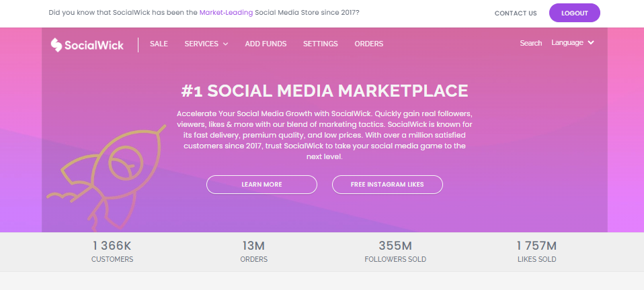Open the Language selector dropdown
Image resolution: width=644 pixels, height=290 pixels.
pyautogui.click(x=573, y=43)
